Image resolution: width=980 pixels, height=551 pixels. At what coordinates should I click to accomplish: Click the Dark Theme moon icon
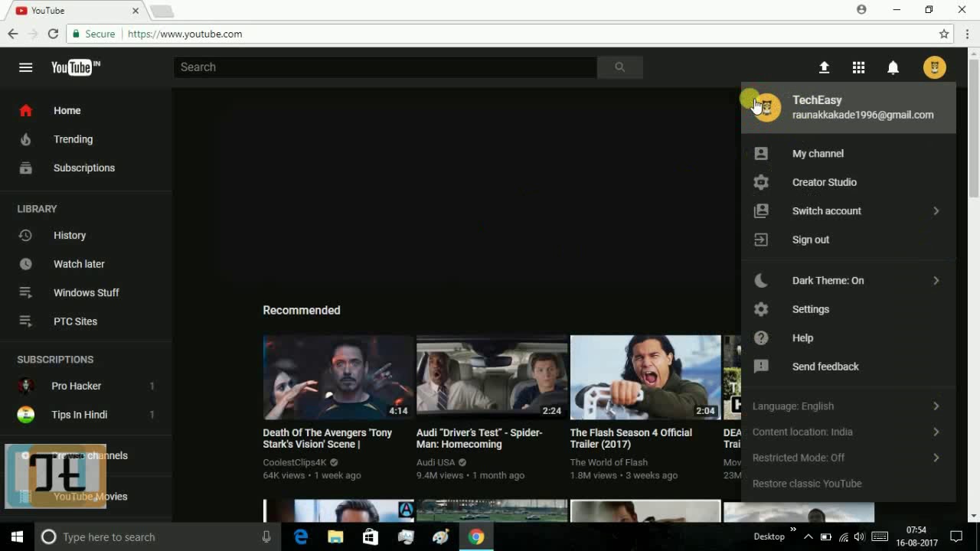click(x=760, y=281)
